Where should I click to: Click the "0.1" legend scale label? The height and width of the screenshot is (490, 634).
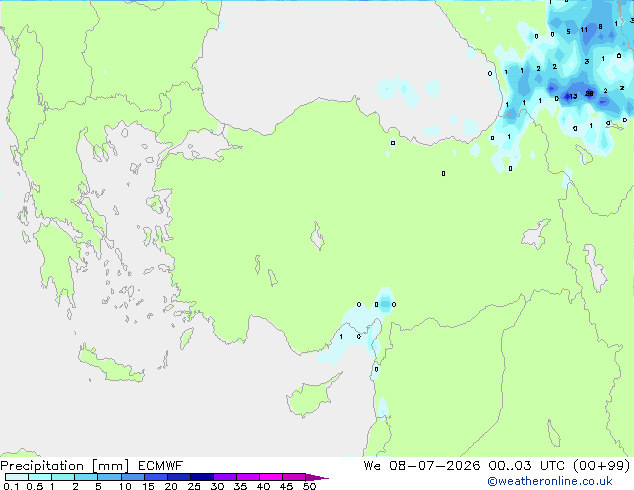(11, 486)
